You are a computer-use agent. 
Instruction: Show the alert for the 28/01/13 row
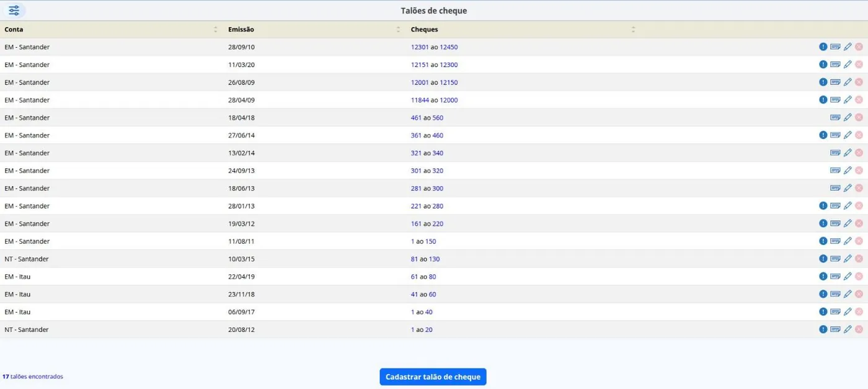pos(823,206)
